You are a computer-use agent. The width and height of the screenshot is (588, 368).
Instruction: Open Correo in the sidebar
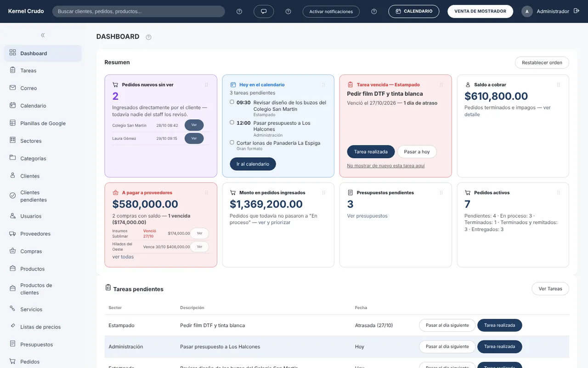click(43, 88)
